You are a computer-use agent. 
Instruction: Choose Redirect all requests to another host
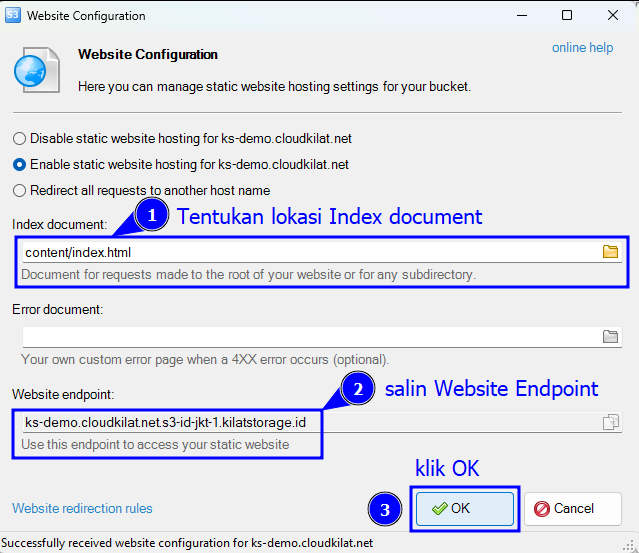(x=141, y=191)
